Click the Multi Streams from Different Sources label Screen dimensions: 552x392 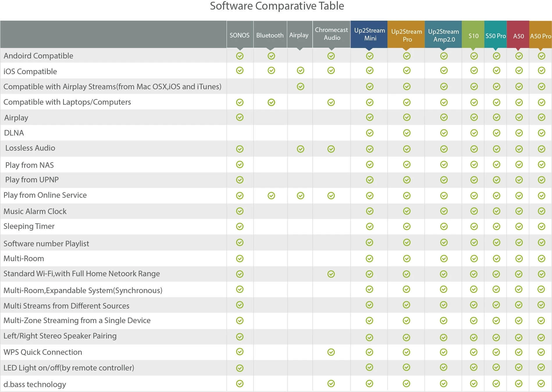[x=66, y=306]
